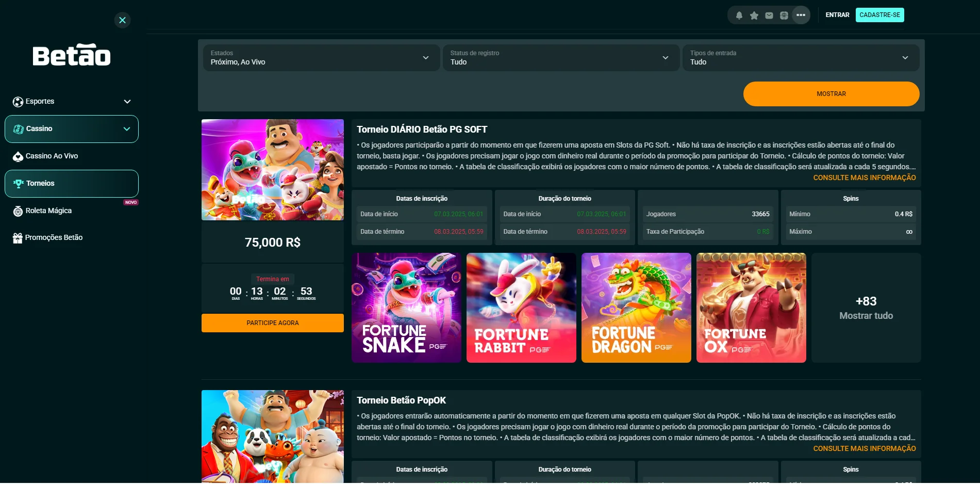Open the notifications bell icon

pos(739,15)
